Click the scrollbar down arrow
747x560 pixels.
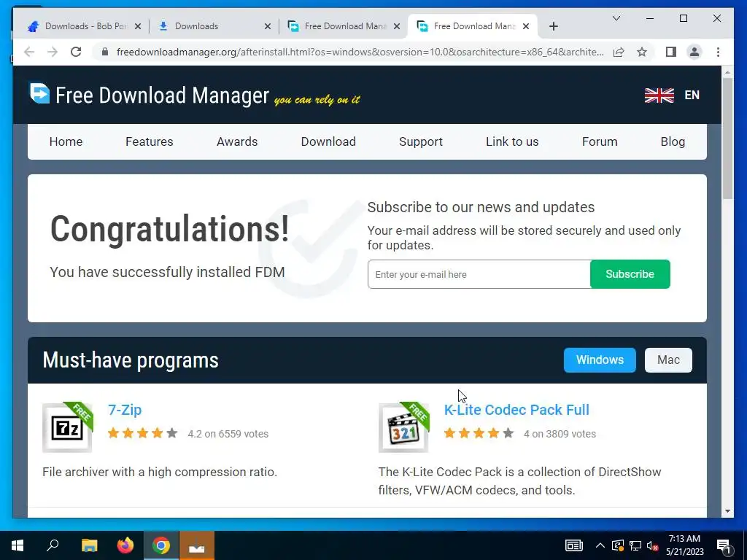pos(727,511)
